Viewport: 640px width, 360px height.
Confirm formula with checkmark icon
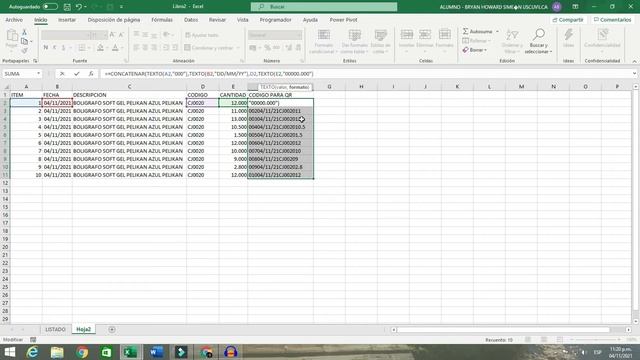[77, 73]
